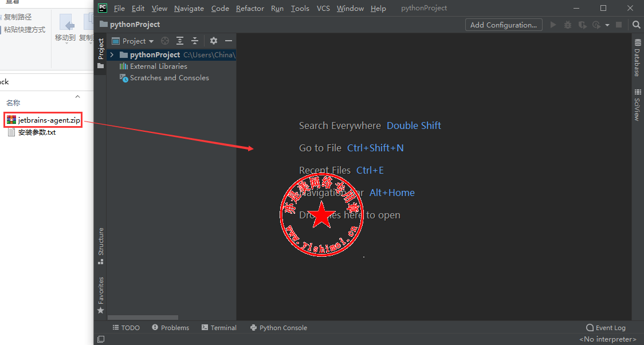This screenshot has height=345, width=644.
Task: Open the TODO tool window
Action: click(x=126, y=328)
